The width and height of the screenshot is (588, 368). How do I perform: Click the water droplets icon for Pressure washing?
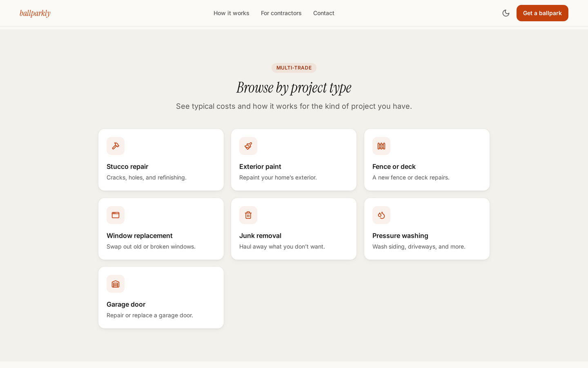pyautogui.click(x=381, y=215)
